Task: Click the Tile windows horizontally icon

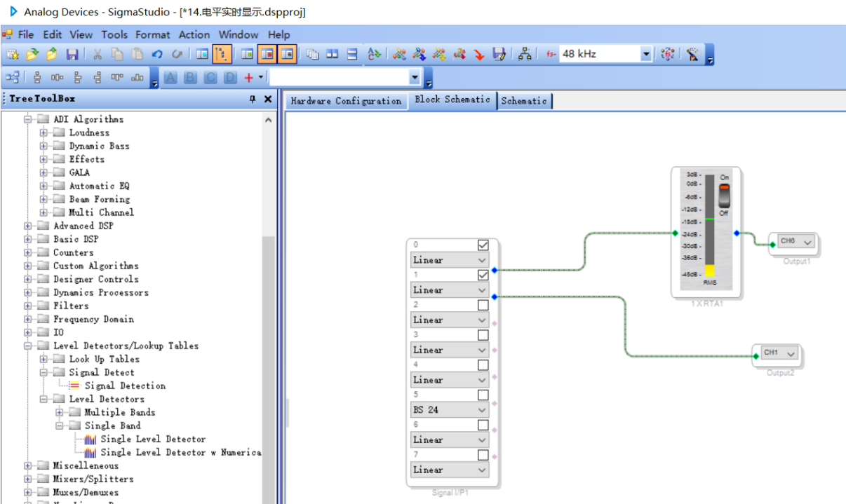Action: pos(333,54)
